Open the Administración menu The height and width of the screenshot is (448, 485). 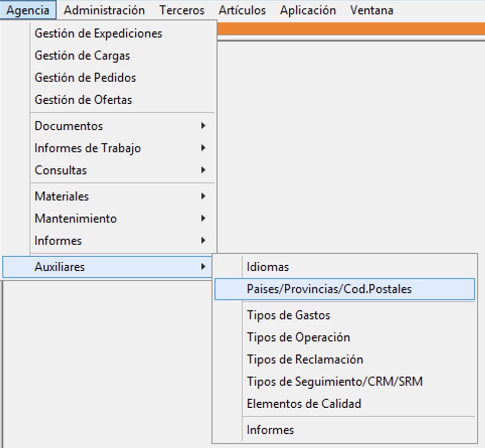click(104, 10)
